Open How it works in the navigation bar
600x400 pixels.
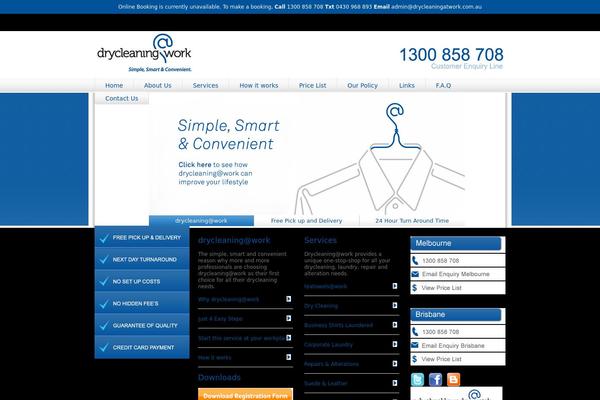259,85
